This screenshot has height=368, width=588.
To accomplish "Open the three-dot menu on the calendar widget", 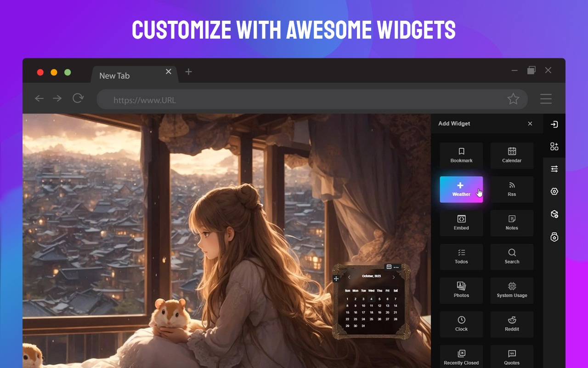I will pos(396,266).
